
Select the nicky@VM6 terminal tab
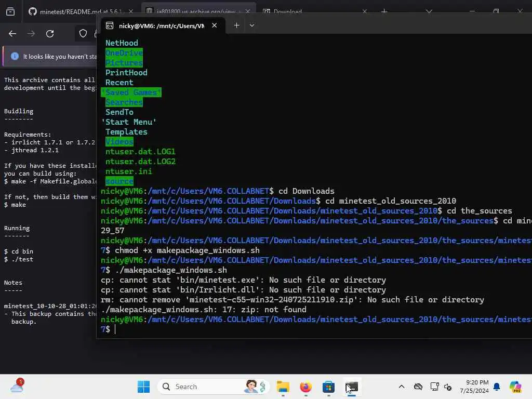click(x=163, y=26)
